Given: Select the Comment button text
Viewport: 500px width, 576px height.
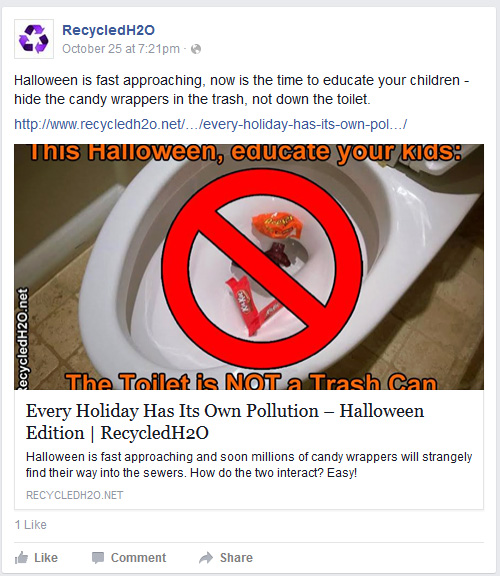Looking at the screenshot, I should pyautogui.click(x=139, y=558).
